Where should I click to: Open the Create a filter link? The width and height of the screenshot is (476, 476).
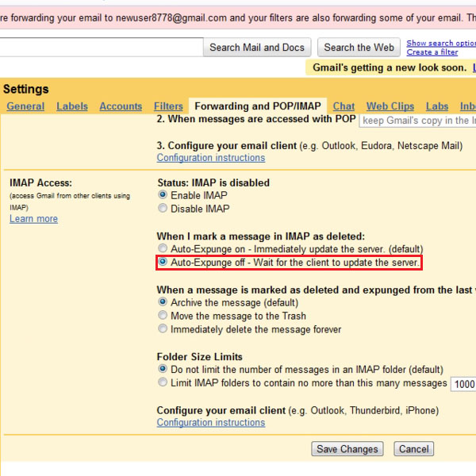click(x=432, y=52)
